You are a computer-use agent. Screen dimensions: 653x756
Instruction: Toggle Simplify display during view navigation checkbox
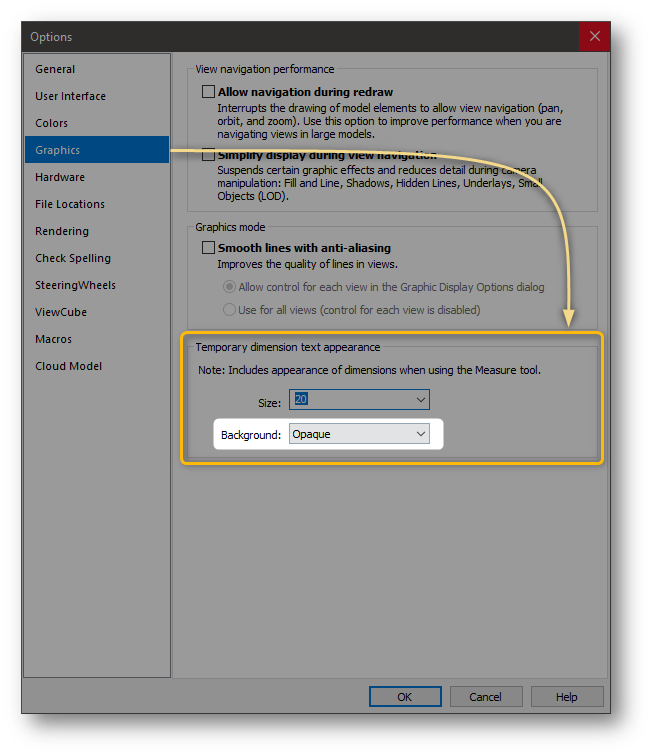click(x=208, y=155)
